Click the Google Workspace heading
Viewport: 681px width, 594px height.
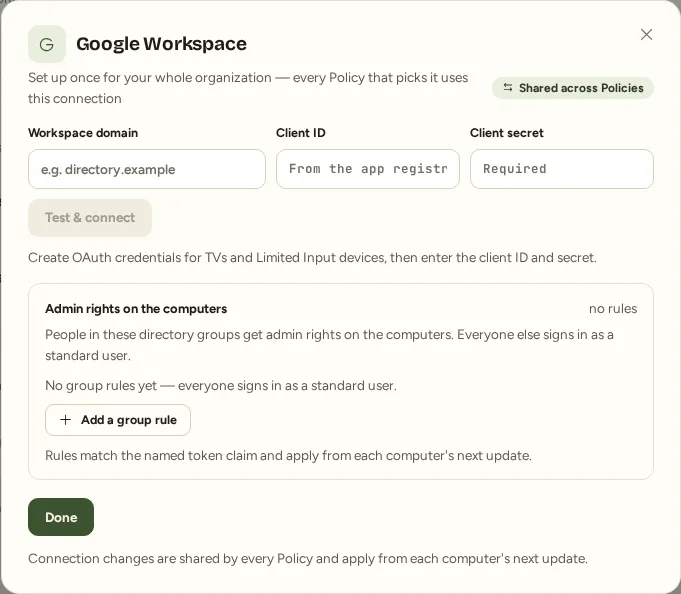(x=162, y=44)
